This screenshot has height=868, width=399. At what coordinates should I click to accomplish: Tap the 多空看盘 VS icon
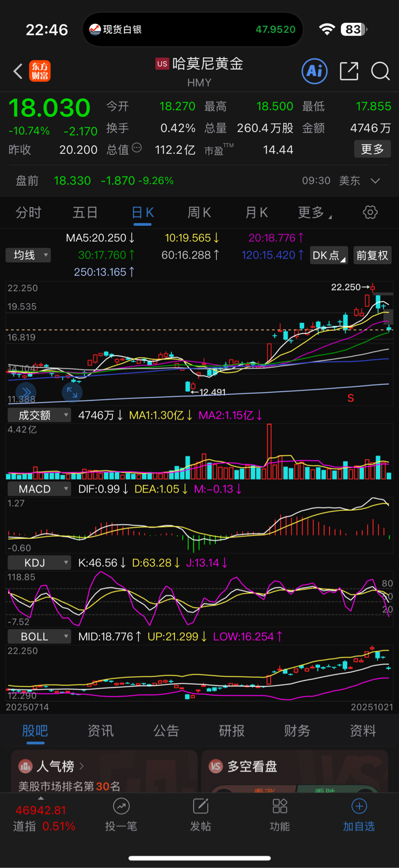[216, 766]
